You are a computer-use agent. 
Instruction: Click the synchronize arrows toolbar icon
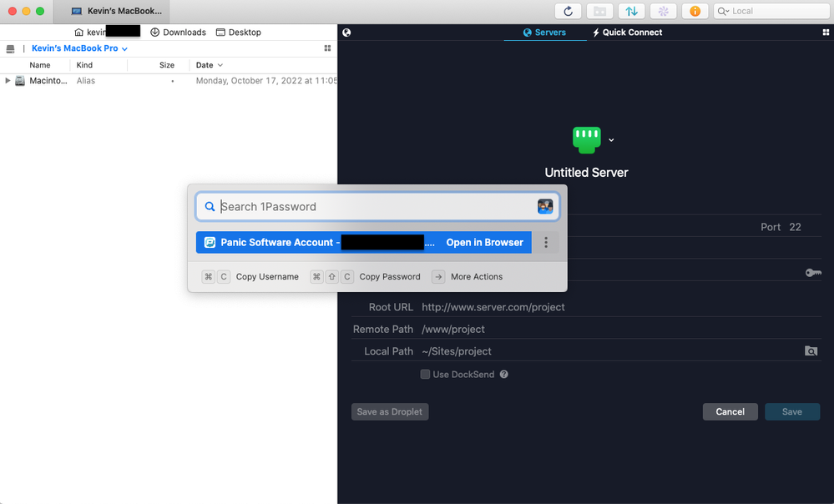(x=631, y=11)
